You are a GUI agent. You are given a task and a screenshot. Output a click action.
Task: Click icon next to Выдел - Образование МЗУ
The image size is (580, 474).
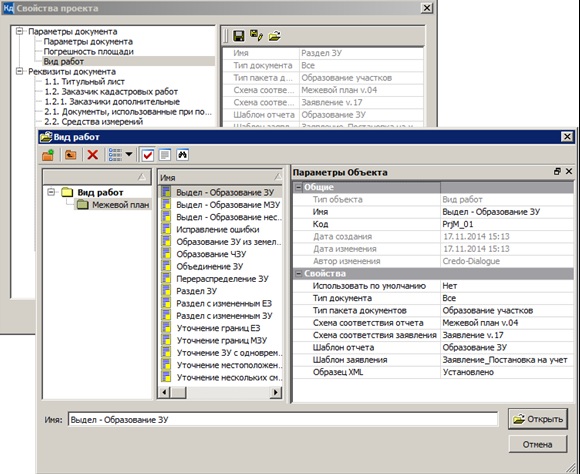coord(166,205)
